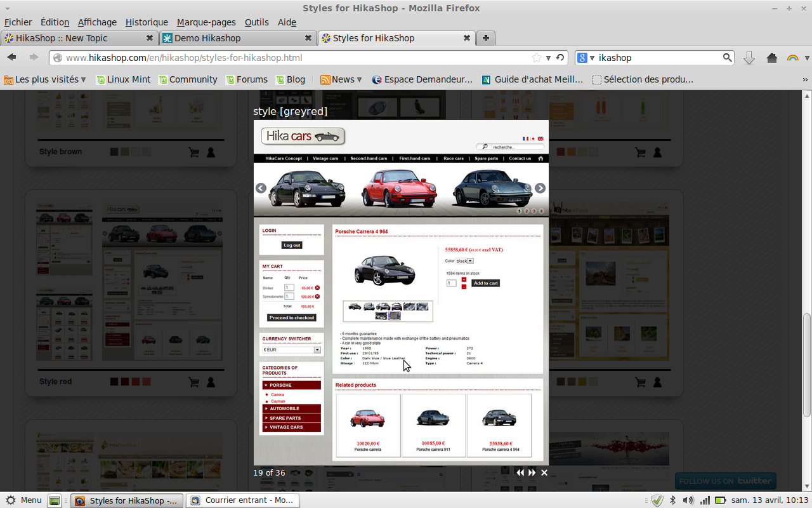The width and height of the screenshot is (812, 508).
Task: Switch to the Demo Hikashop tab
Action: pos(238,38)
